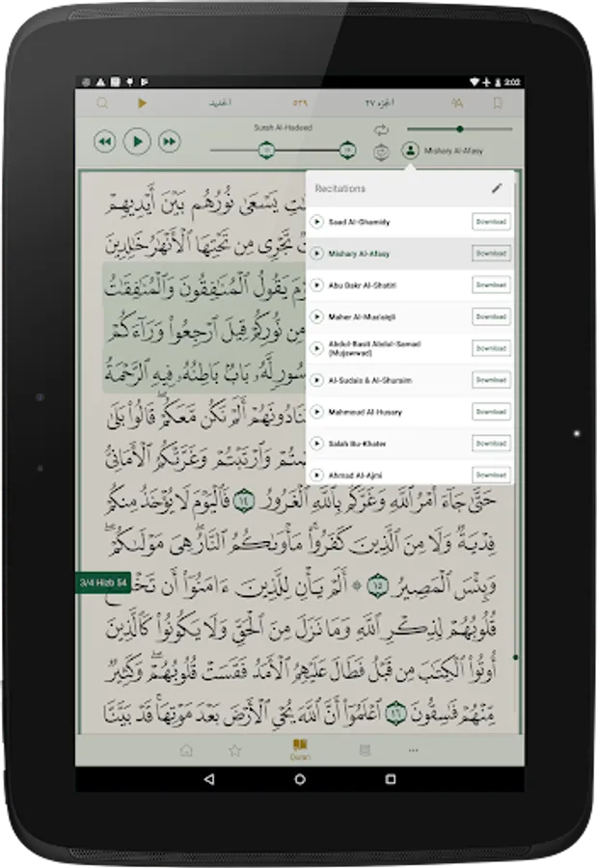Viewport: 597px width, 868px height.
Task: Select reciter name Abu Bakr Al-Shatri
Action: 363,285
